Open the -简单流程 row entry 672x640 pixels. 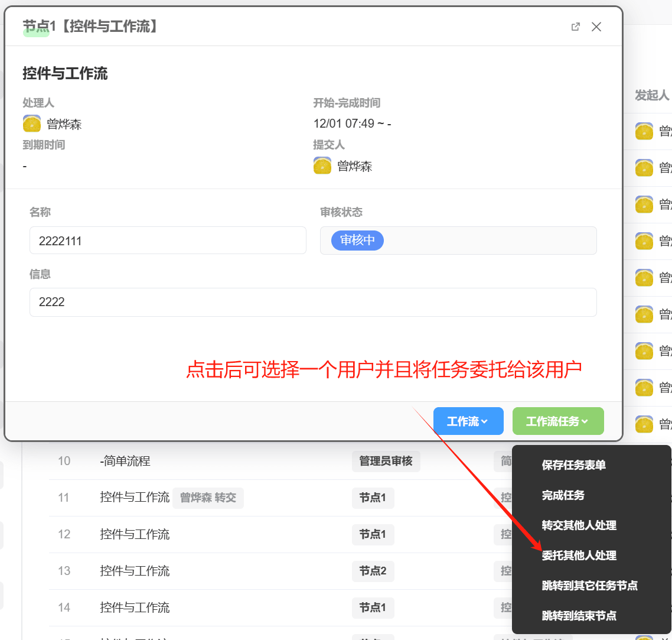point(125,461)
